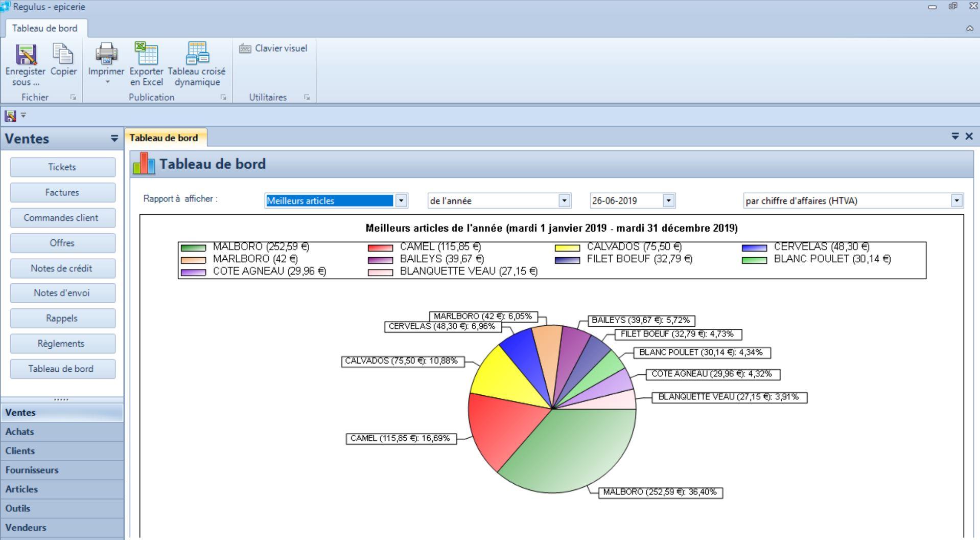This screenshot has height=540, width=980.
Task: Click the BAILEYS purple legend swatch
Action: 381,260
